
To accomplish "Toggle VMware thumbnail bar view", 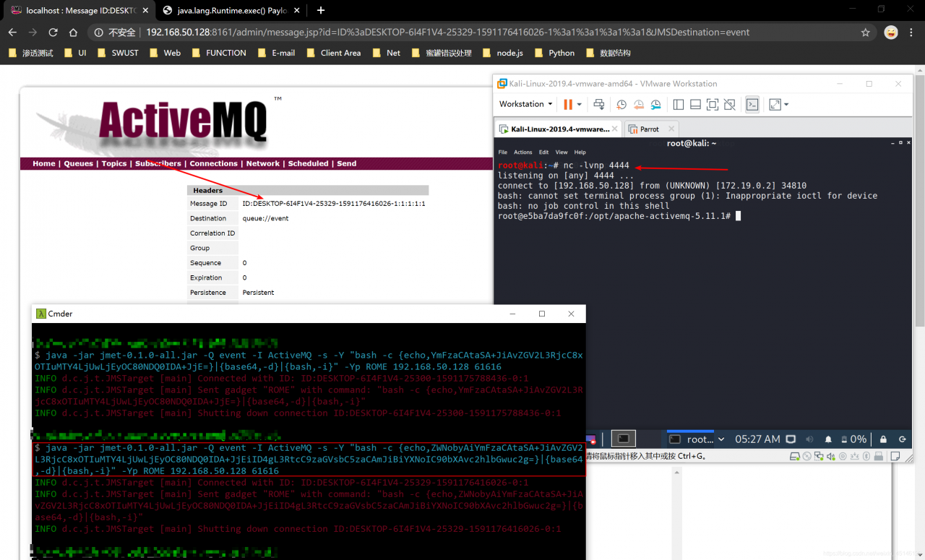I will coord(695,105).
